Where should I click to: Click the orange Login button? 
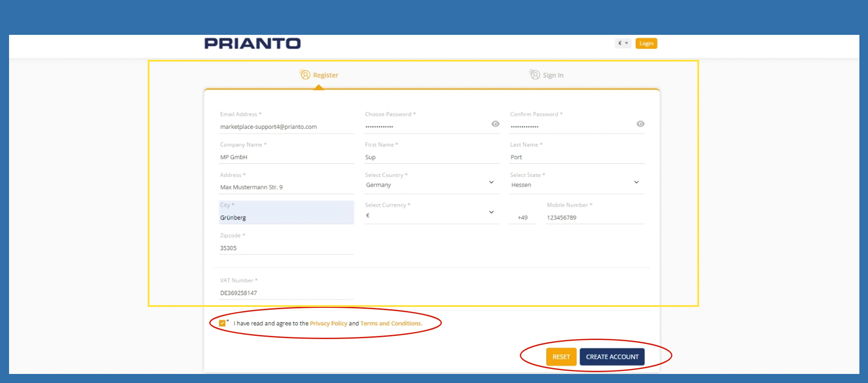pos(646,43)
